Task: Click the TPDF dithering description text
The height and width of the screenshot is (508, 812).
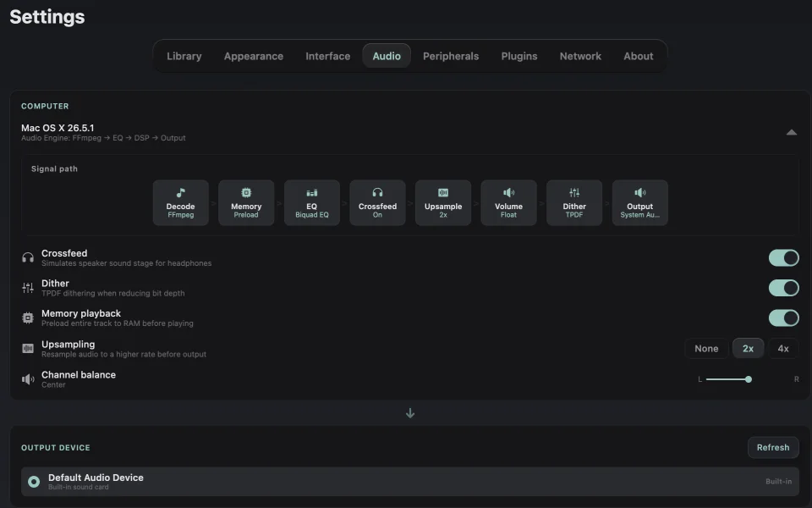Action: pyautogui.click(x=112, y=294)
